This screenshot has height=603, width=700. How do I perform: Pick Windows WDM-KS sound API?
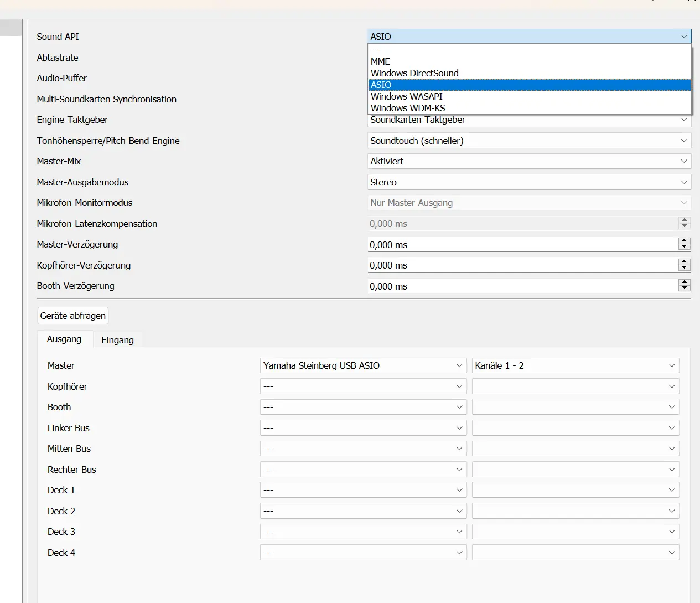pyautogui.click(x=408, y=108)
